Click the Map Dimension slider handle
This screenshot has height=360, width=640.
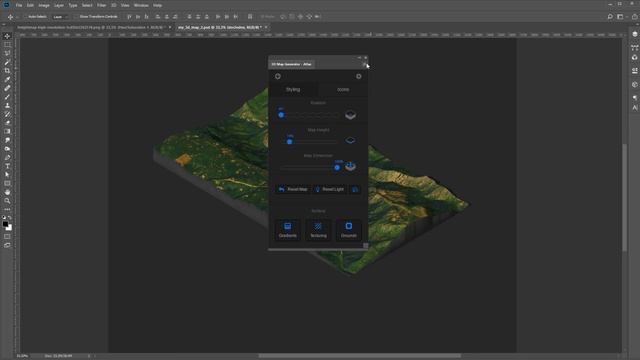click(x=337, y=167)
